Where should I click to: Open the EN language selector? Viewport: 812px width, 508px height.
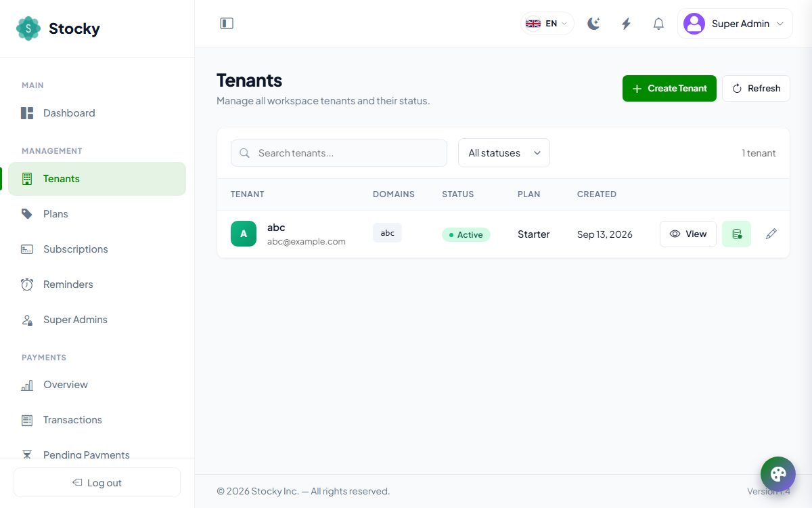pos(547,24)
